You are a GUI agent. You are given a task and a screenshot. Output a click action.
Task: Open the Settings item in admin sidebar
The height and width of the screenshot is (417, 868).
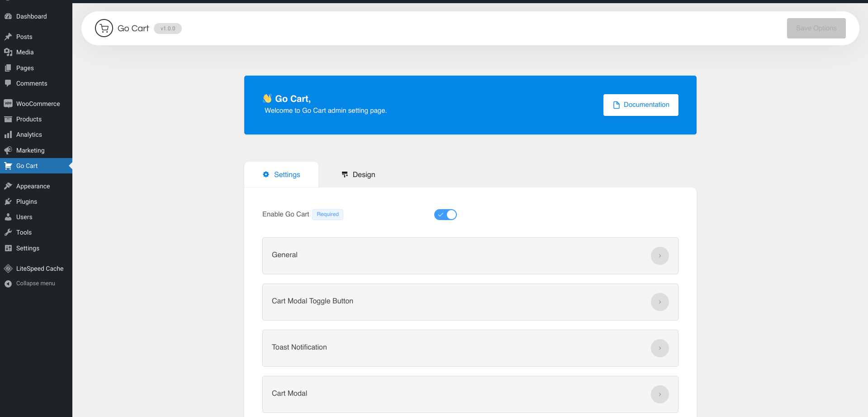click(36, 248)
